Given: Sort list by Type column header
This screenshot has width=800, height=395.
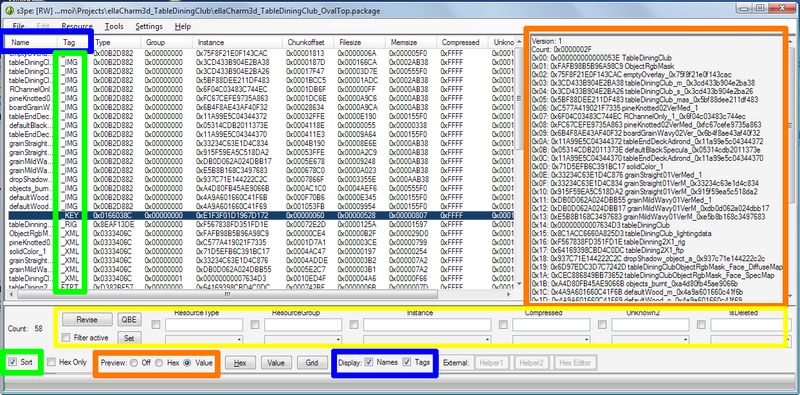Looking at the screenshot, I should point(116,42).
